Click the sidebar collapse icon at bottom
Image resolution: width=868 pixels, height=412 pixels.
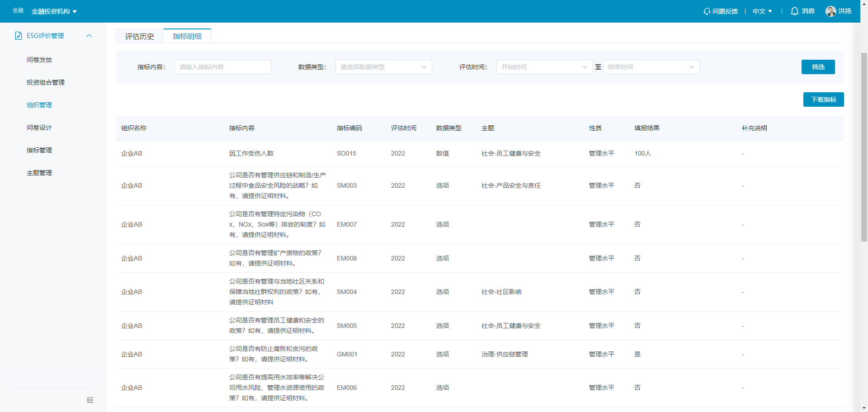(90, 400)
